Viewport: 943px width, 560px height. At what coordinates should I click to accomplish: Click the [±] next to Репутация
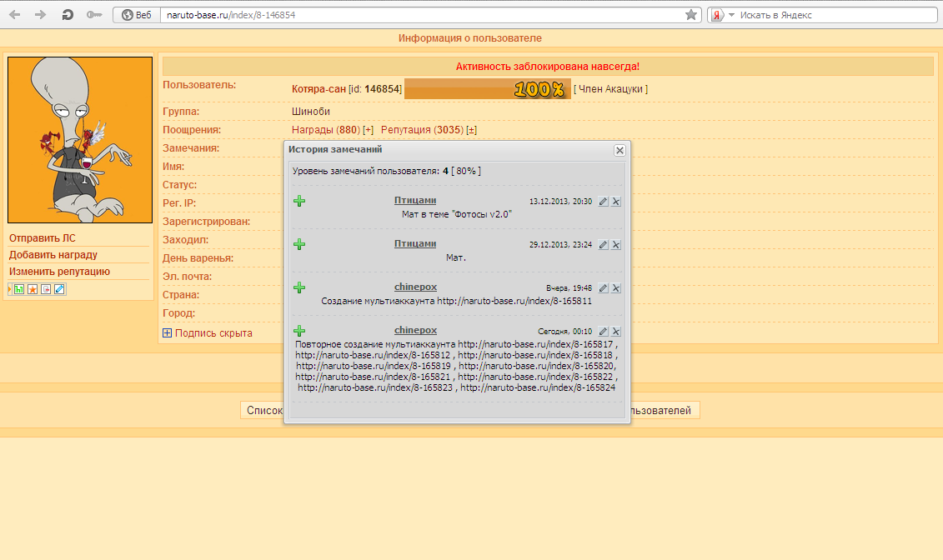click(472, 130)
